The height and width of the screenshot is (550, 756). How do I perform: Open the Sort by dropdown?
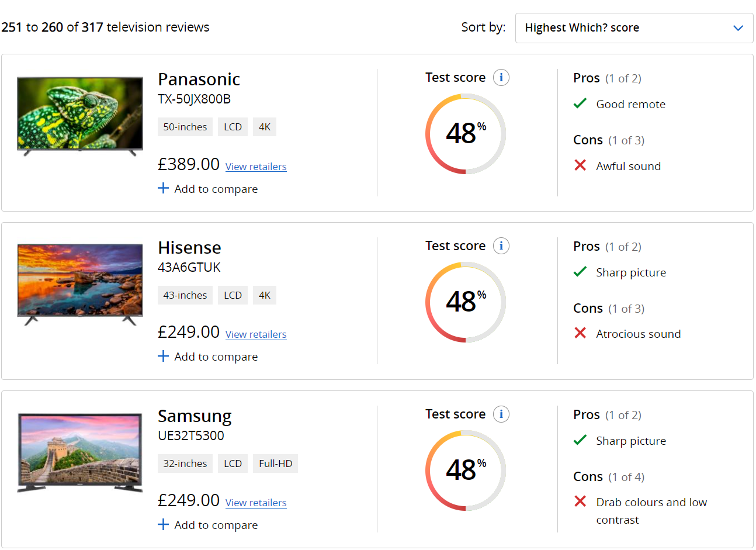pos(634,28)
